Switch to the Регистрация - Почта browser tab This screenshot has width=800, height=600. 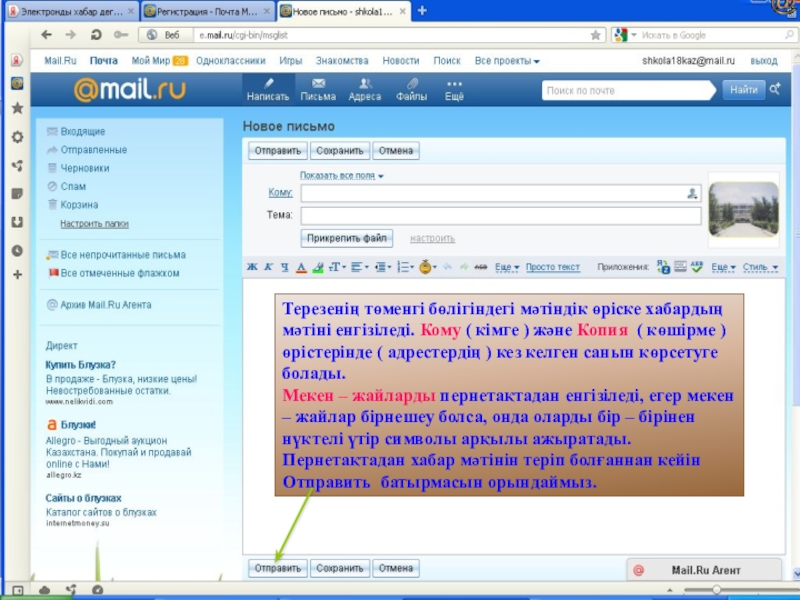click(x=203, y=11)
